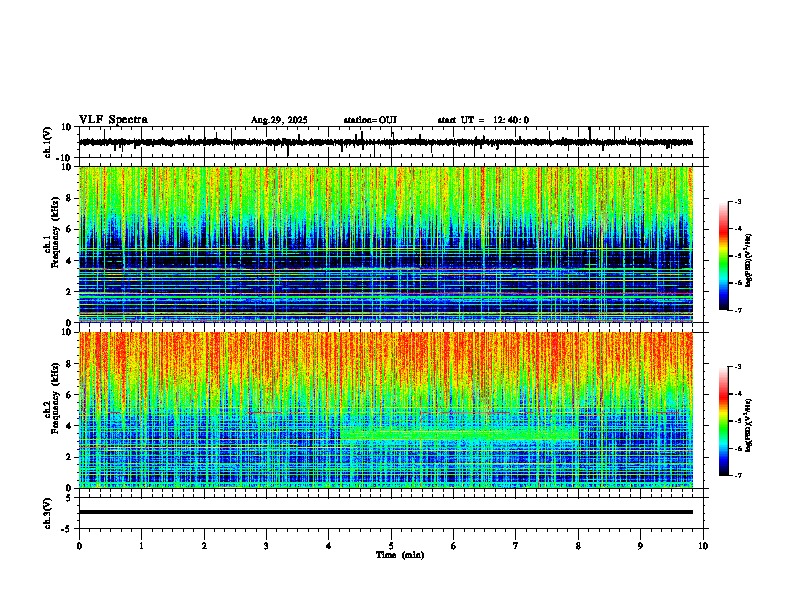Viewport: 792px width, 612px height.
Task: Click the "Time (min)" axis label
Action: point(400,555)
